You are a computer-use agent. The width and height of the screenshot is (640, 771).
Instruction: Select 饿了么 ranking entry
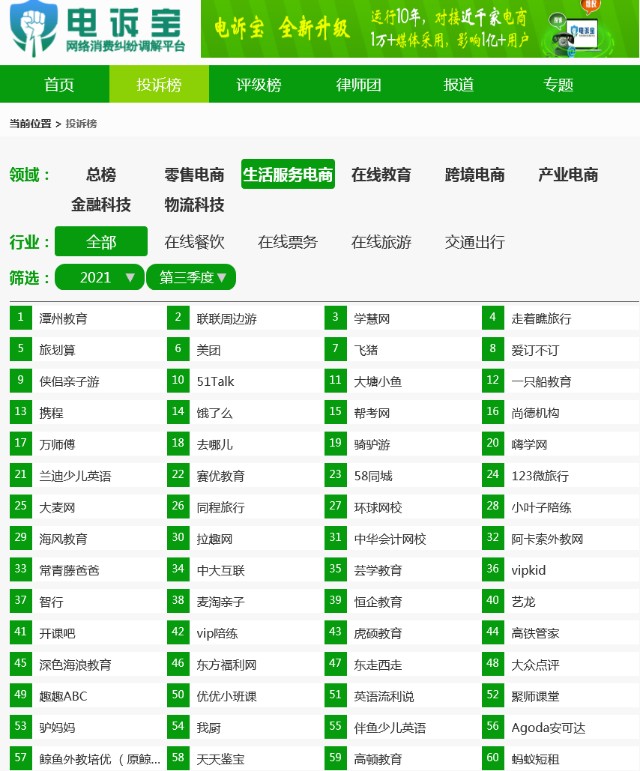[x=214, y=413]
